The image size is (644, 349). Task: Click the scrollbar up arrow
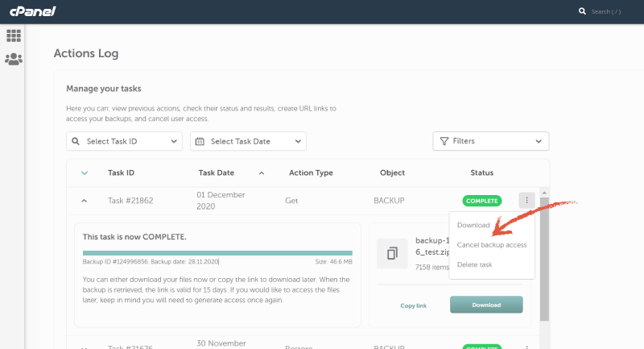tap(544, 193)
